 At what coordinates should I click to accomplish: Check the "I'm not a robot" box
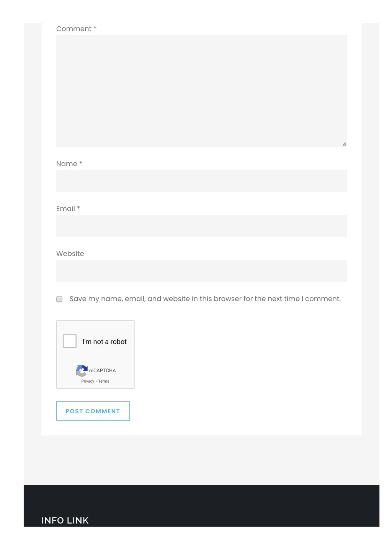tap(70, 341)
